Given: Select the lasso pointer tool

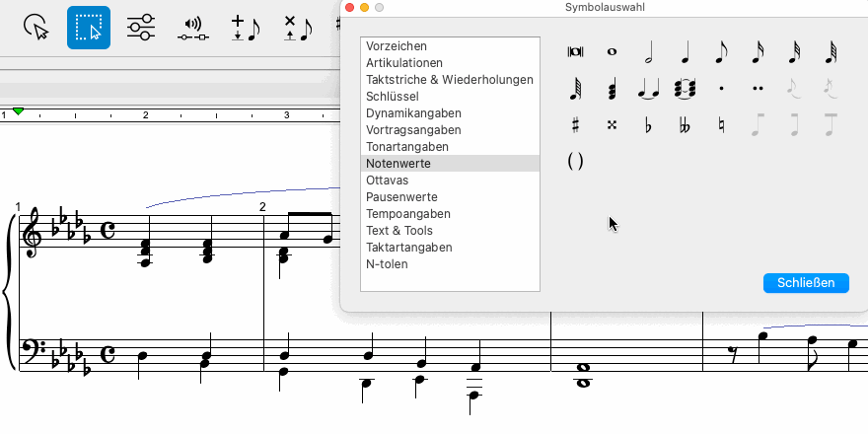Looking at the screenshot, I should 36,28.
